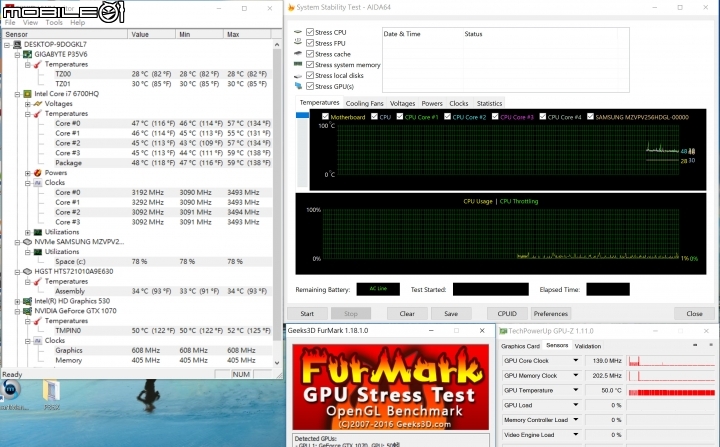Click the Utilizations icon under Intel Core i7
This screenshot has width=720, height=447.
point(38,232)
